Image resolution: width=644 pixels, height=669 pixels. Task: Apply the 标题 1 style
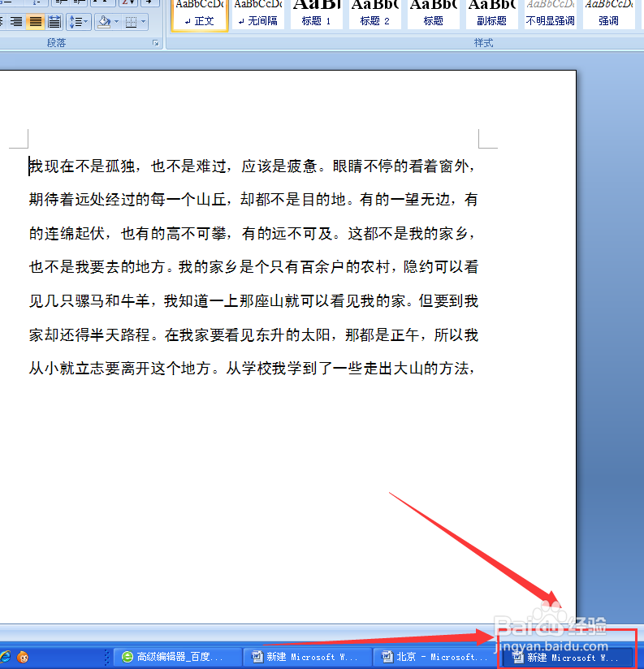316,15
